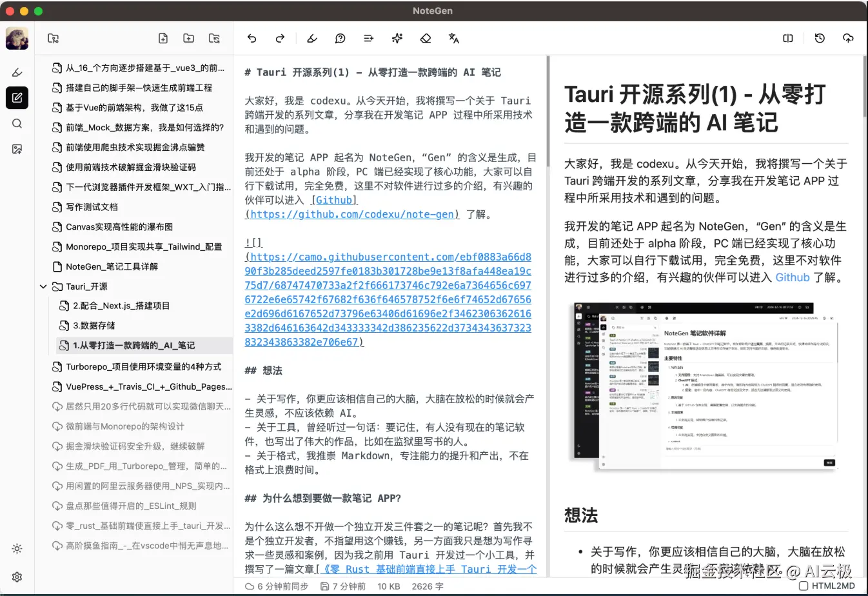
Task: Click the undo button in the editor toolbar
Action: [252, 39]
